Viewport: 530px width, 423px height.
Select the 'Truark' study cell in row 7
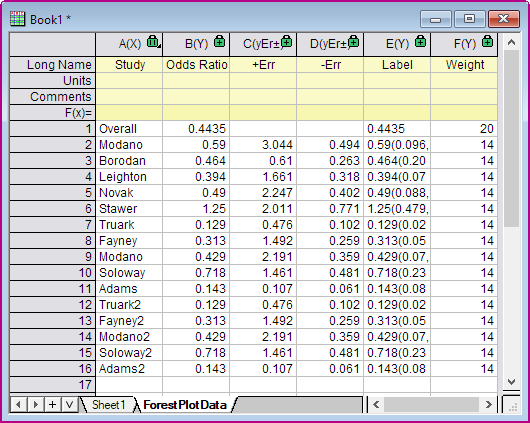click(x=129, y=225)
